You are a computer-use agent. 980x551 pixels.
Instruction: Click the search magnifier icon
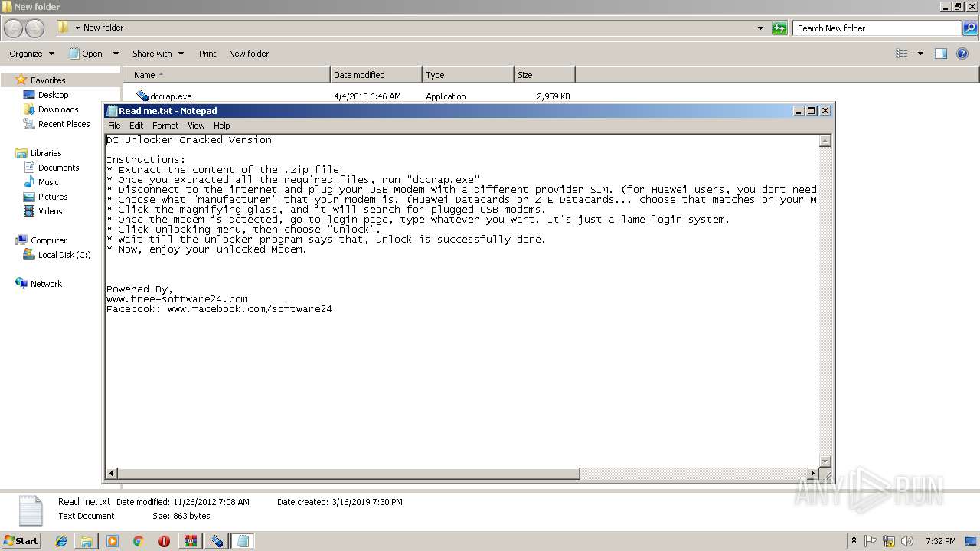(970, 28)
